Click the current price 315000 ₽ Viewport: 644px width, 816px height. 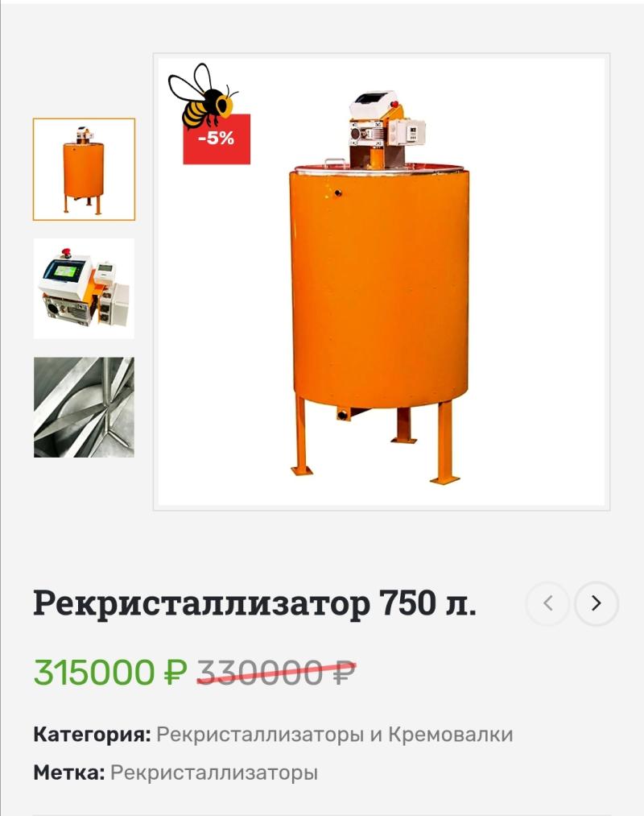[x=110, y=672]
